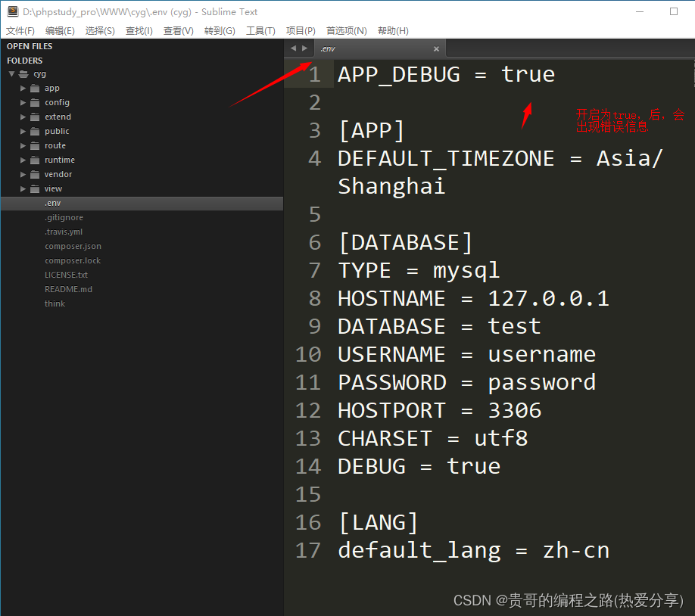Screen dimensions: 695x616
Task: Open the composer.json file
Action: [x=73, y=247]
